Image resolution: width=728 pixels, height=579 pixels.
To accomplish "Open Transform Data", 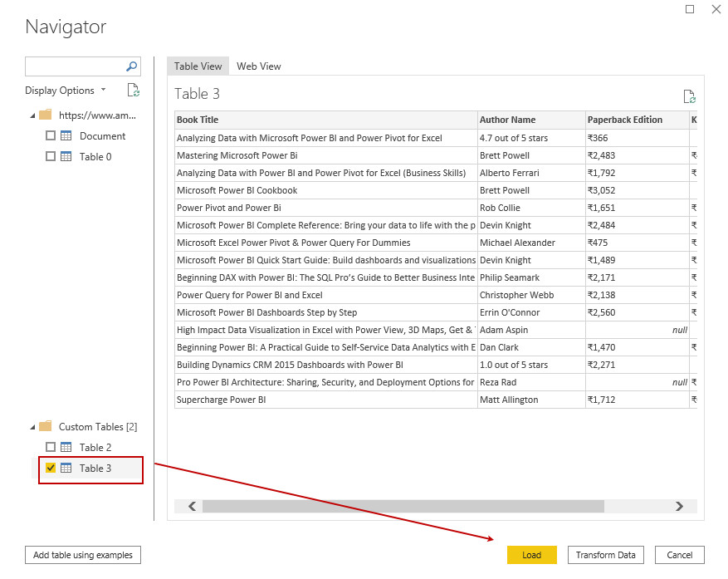I will click(605, 555).
